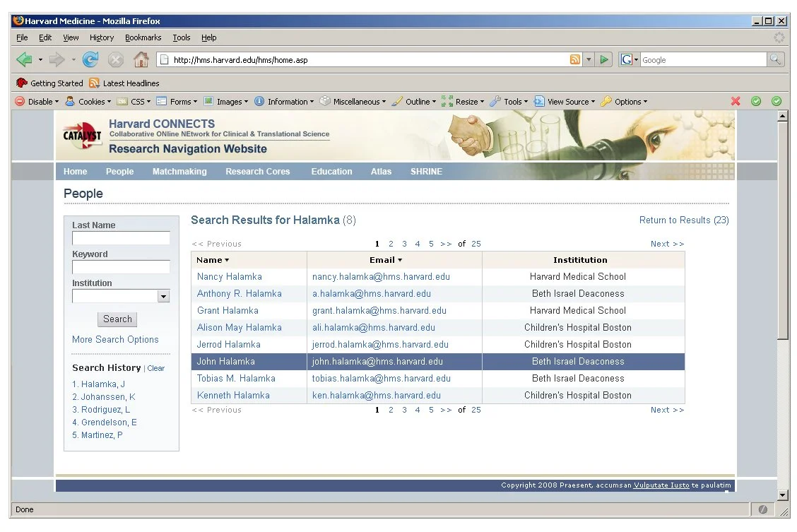Sort by the Name column header
Image resolution: width=797 pixels, height=532 pixels.
213,260
